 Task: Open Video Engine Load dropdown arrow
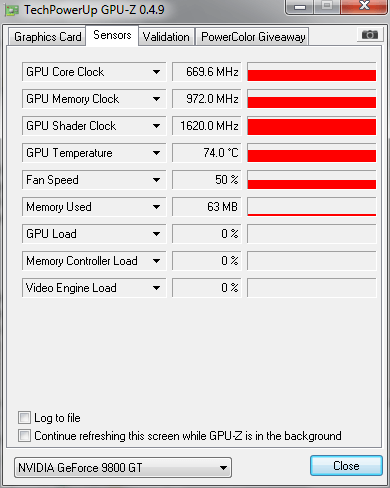(x=156, y=288)
